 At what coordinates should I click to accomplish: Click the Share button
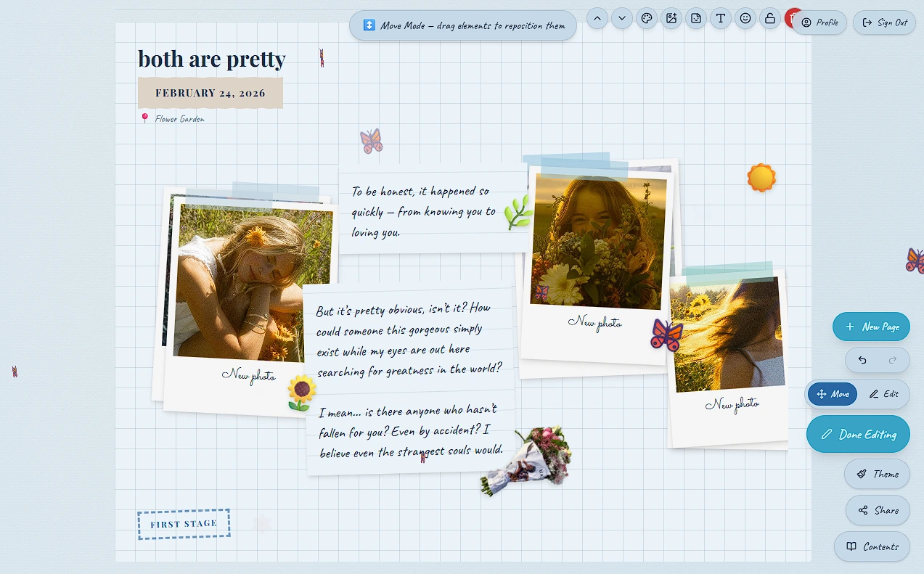coord(878,510)
